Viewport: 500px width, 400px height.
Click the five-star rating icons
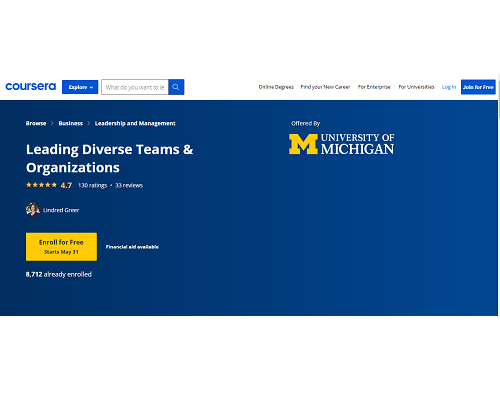pyautogui.click(x=41, y=185)
